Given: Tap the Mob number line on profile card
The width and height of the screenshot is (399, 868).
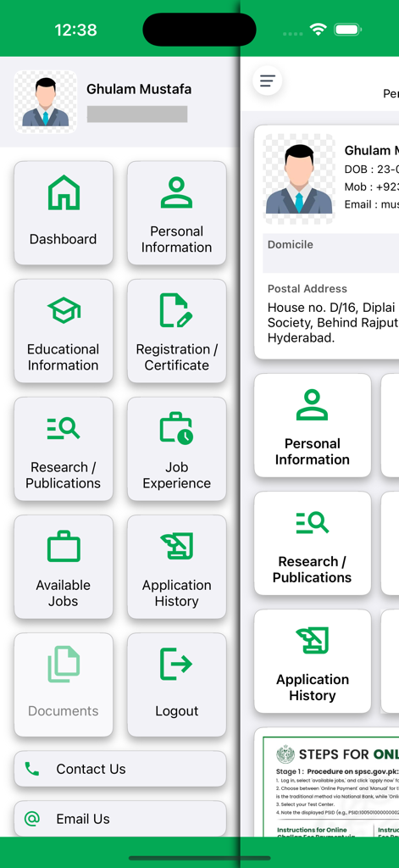Looking at the screenshot, I should [x=371, y=186].
